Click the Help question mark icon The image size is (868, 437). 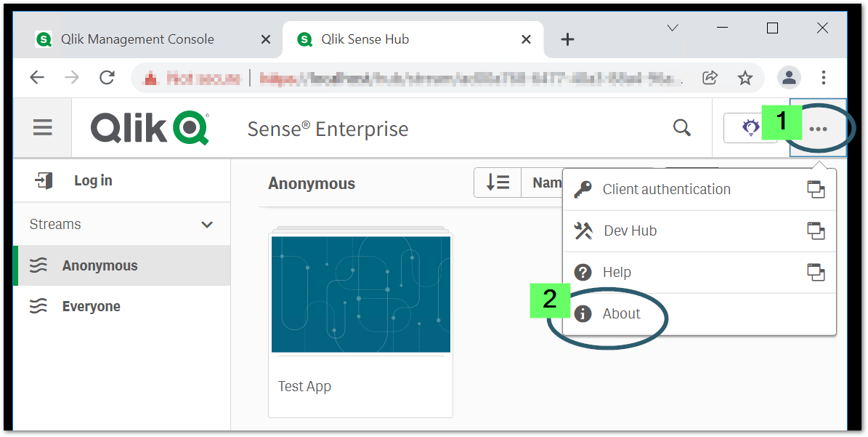583,272
